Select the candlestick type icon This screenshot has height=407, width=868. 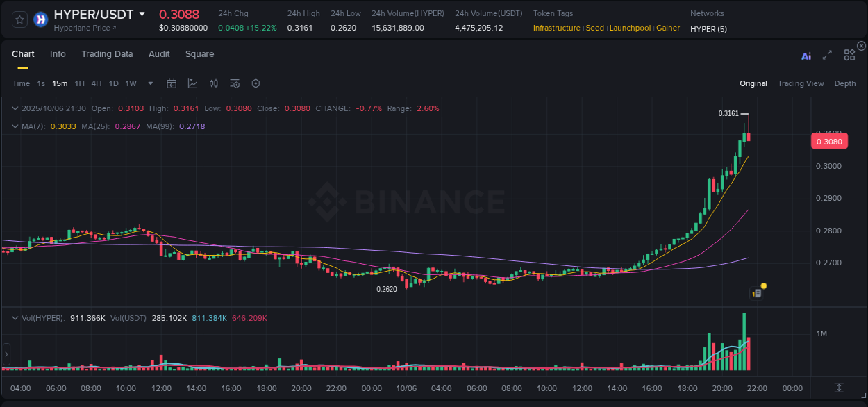213,83
